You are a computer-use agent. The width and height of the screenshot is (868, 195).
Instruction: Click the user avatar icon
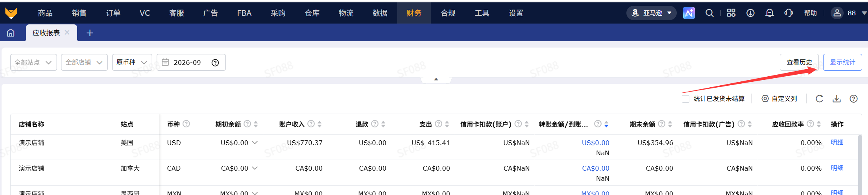click(x=837, y=13)
